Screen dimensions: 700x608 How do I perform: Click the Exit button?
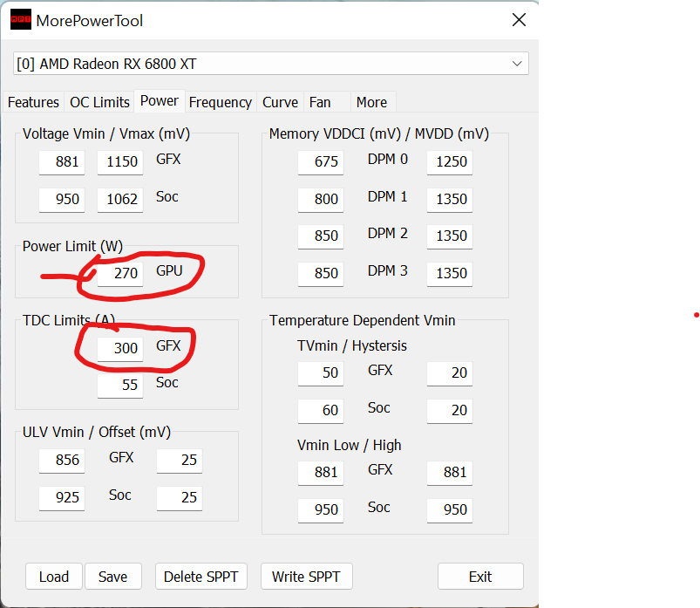click(480, 577)
